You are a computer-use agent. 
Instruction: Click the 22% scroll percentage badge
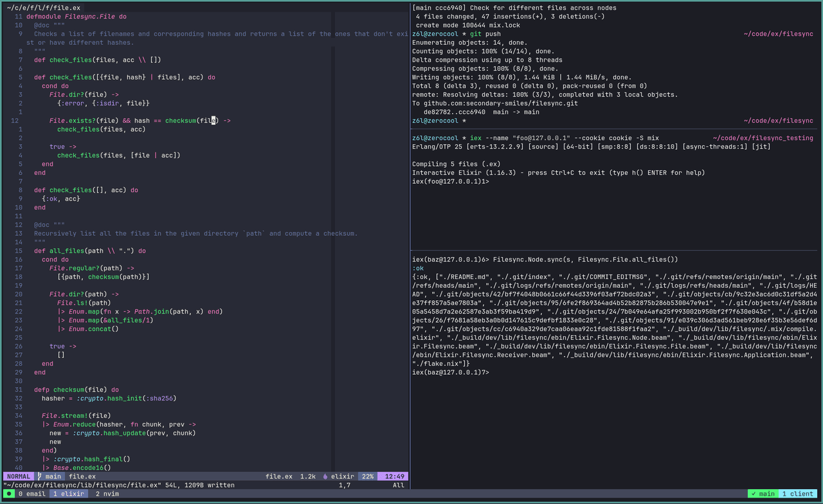coord(367,476)
